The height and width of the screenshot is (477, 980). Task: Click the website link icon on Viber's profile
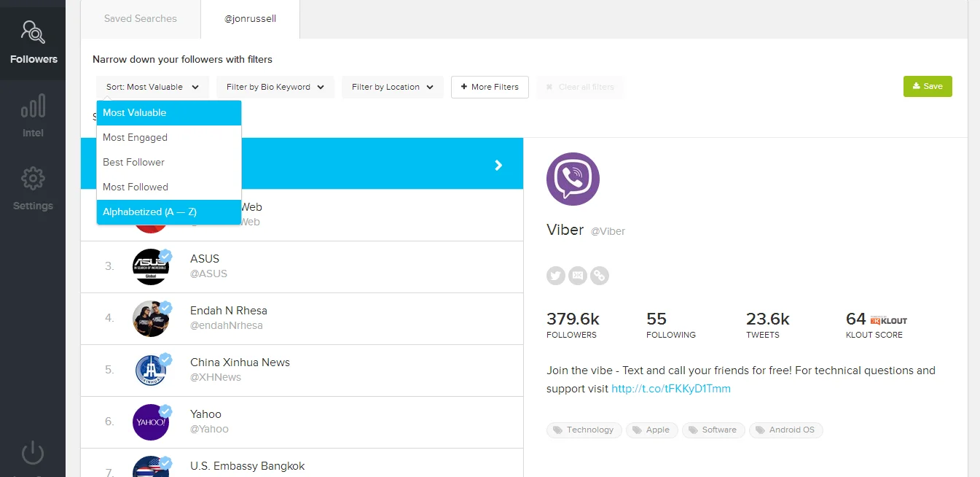(x=599, y=275)
